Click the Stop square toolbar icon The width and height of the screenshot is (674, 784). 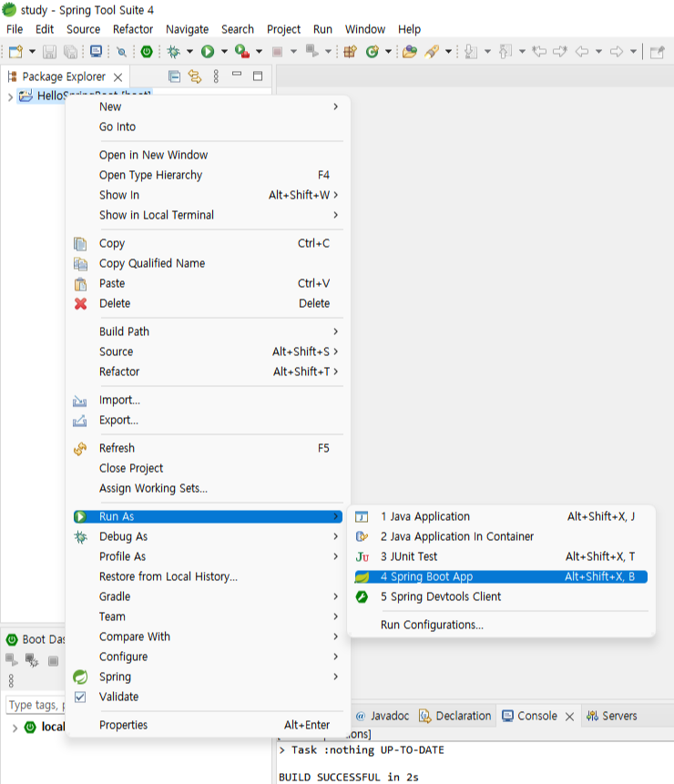(x=277, y=51)
